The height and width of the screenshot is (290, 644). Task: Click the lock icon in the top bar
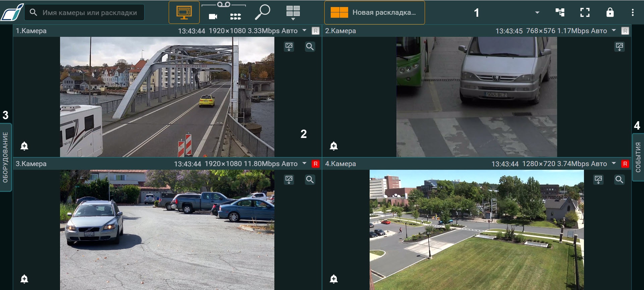pos(610,12)
